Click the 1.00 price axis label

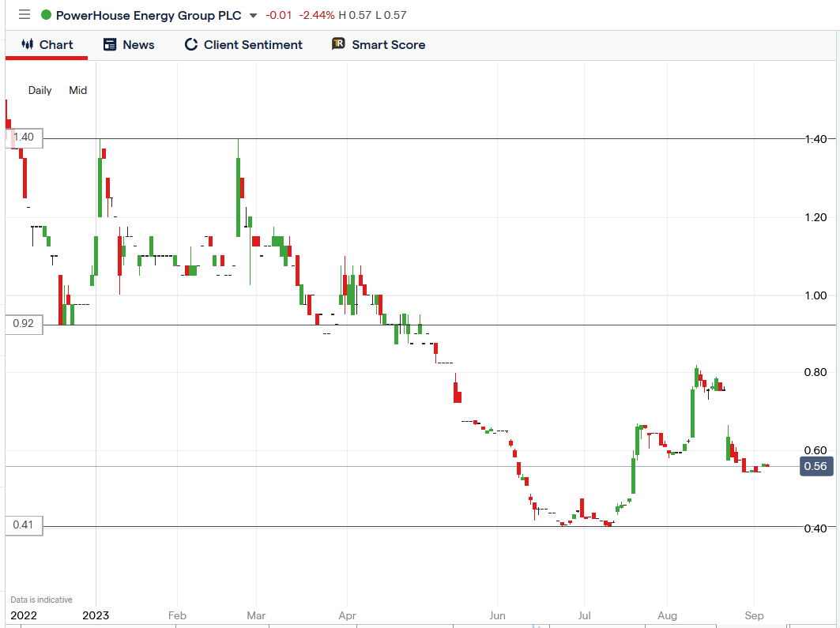click(x=816, y=295)
